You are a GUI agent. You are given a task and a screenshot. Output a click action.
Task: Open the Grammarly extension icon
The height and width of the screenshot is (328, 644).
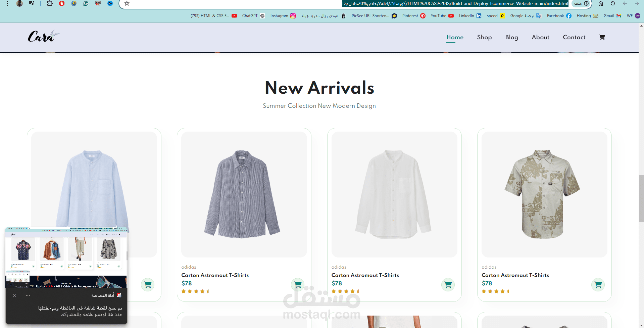[86, 3]
